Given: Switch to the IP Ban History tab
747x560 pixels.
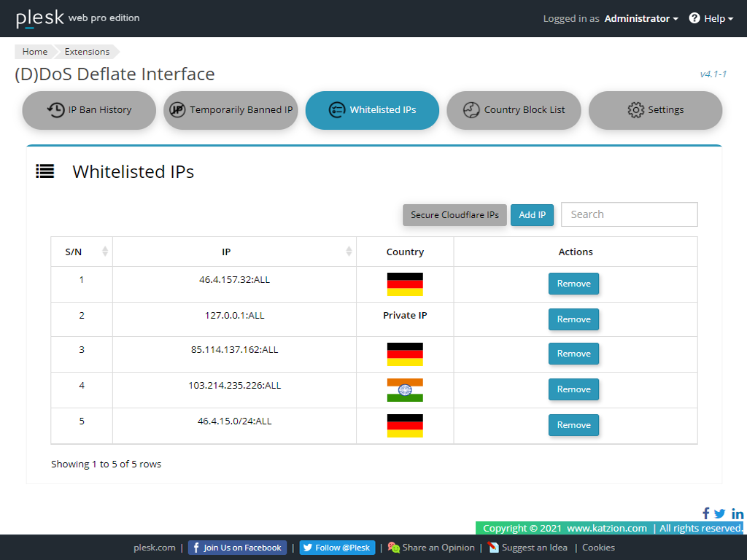Looking at the screenshot, I should 89,110.
